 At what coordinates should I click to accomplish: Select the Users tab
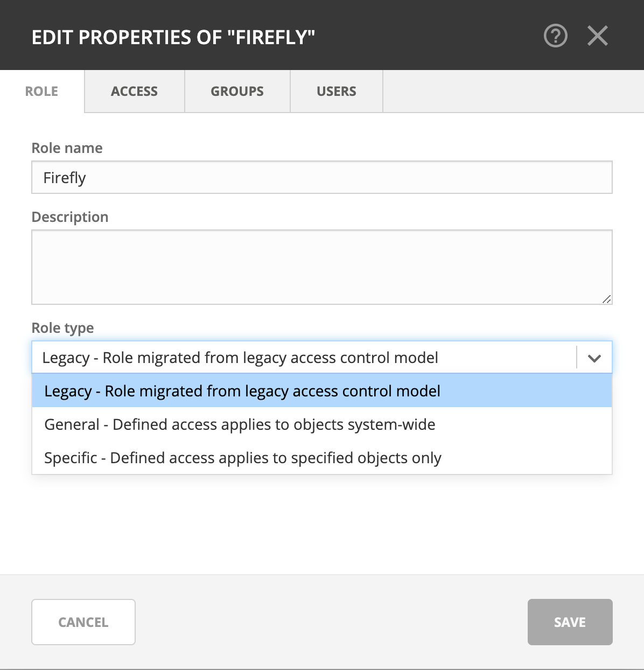[x=336, y=91]
